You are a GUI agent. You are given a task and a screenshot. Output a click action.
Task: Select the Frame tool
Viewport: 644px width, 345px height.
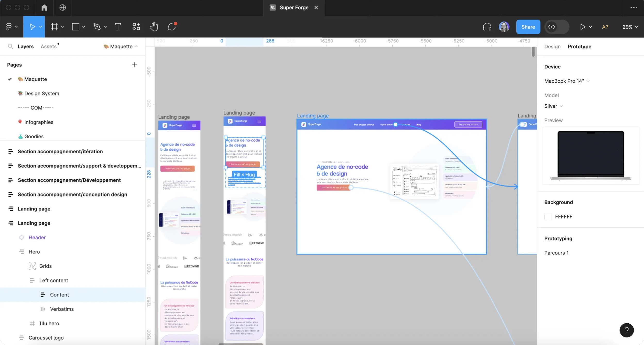tap(55, 27)
